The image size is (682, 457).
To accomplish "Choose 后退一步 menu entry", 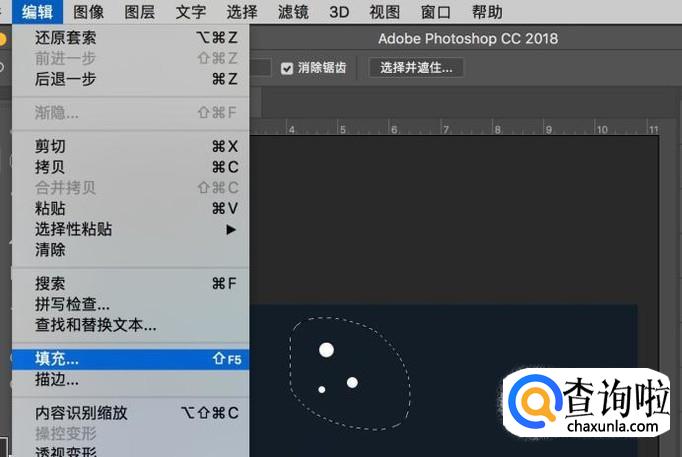I will pyautogui.click(x=130, y=79).
